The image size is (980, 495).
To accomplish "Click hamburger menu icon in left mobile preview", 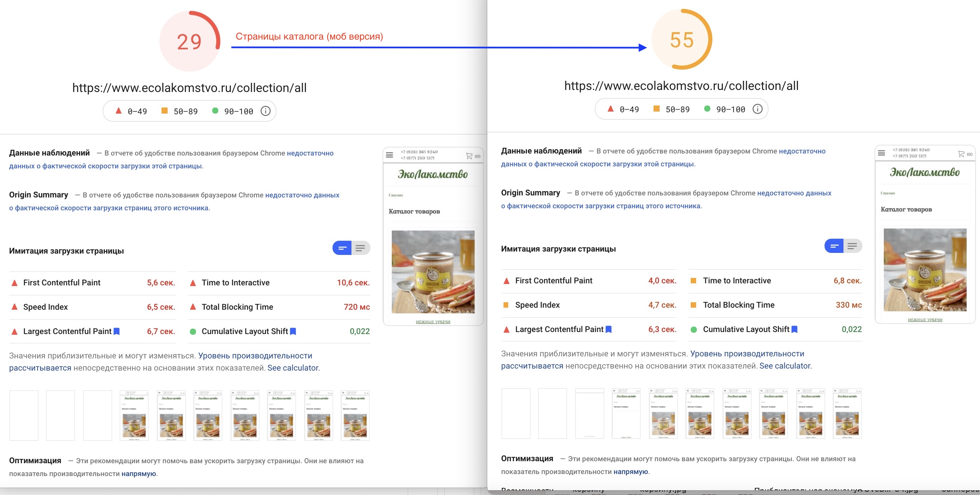I will [389, 155].
